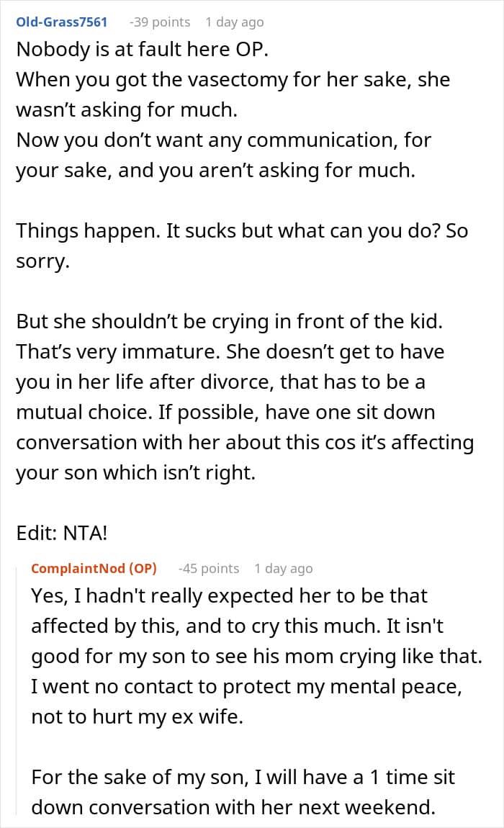Click the "When you got the vasectomy" line
Viewport: 504px width, 828px height.
tap(233, 79)
